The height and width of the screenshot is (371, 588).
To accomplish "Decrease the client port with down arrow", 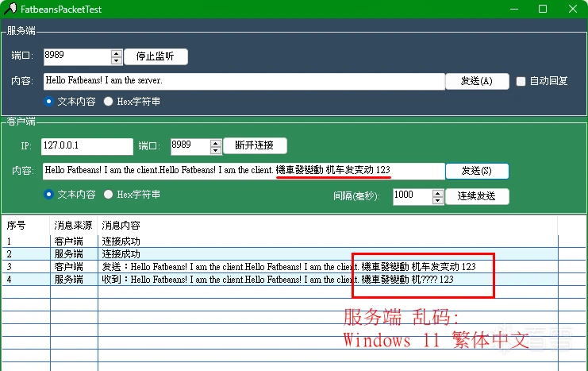I will click(x=216, y=151).
